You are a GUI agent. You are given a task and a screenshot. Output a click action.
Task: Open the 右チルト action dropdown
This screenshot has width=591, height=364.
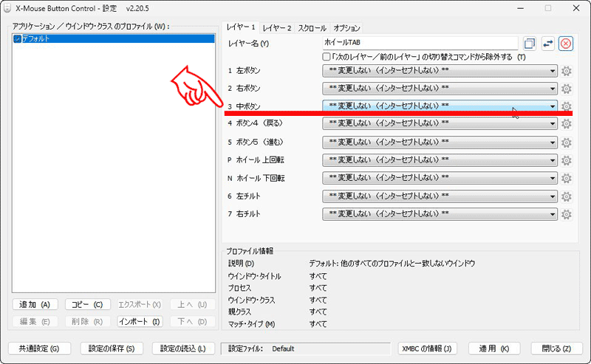[x=440, y=214]
